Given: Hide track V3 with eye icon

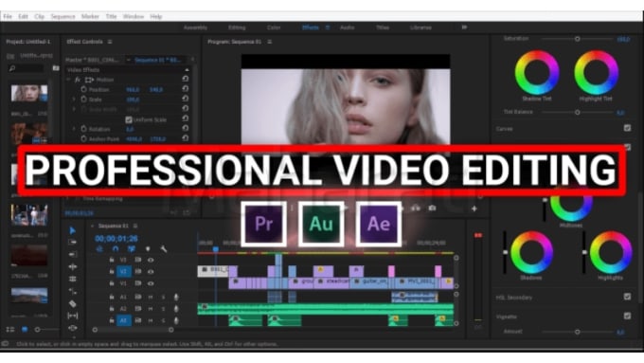Looking at the screenshot, I should (151, 260).
